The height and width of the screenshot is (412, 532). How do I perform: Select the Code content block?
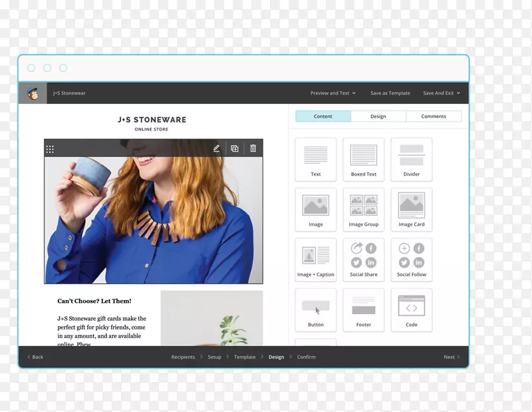411,310
